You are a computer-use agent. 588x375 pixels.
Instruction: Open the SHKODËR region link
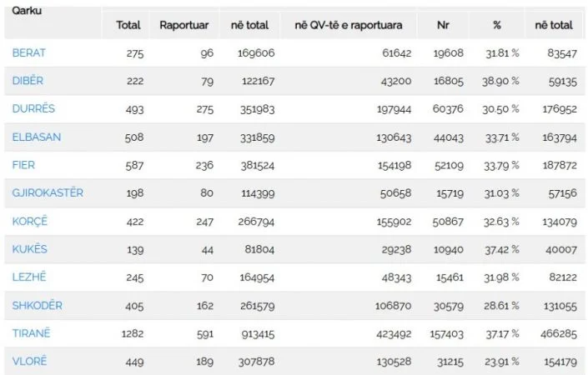click(x=38, y=305)
